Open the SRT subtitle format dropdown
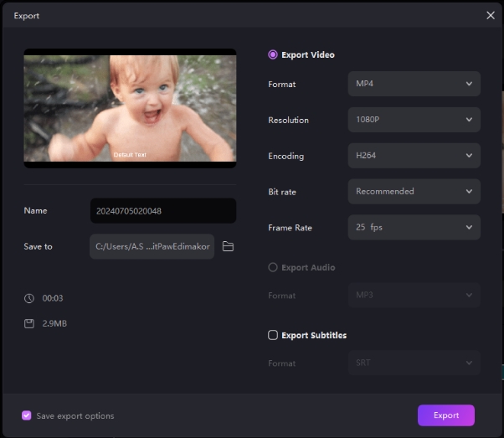The image size is (504, 438). pyautogui.click(x=414, y=363)
